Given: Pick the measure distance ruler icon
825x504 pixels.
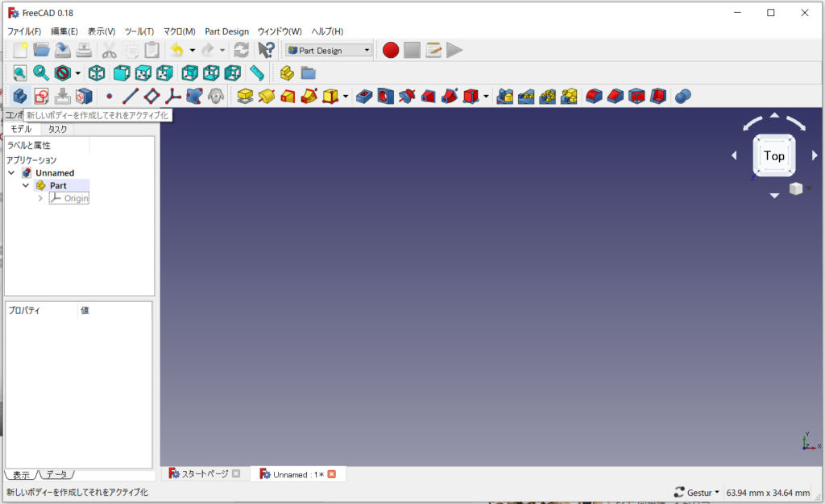Looking at the screenshot, I should pos(257,73).
